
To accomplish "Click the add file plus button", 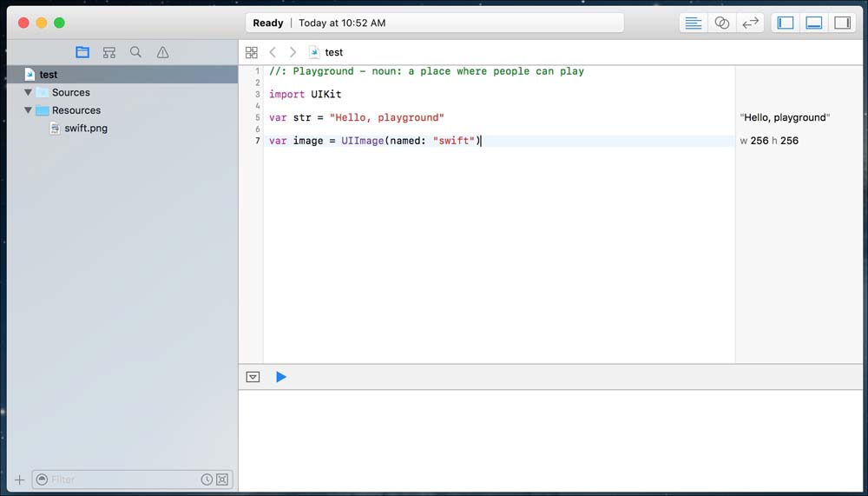I will coord(19,479).
